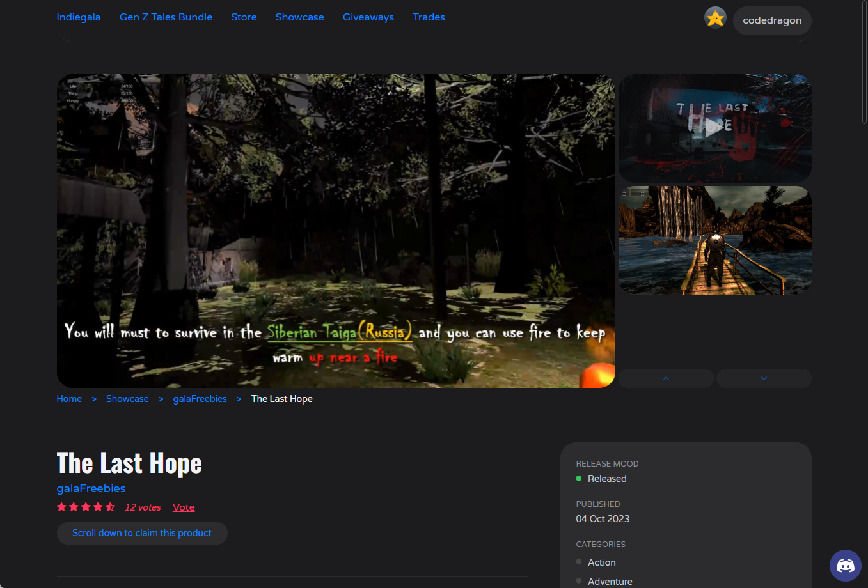This screenshot has width=868, height=588.
Task: Open galaFreebies developer link under title
Action: [x=91, y=488]
